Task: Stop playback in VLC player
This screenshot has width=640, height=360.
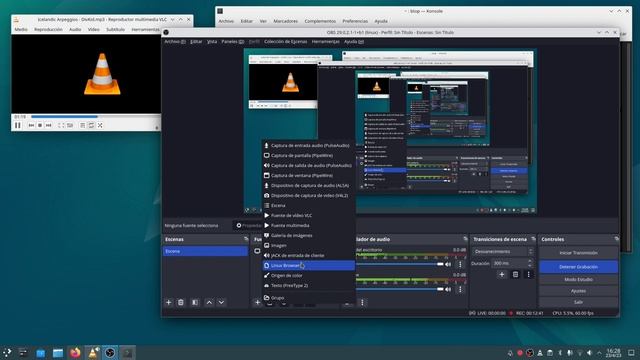Action: [x=40, y=125]
